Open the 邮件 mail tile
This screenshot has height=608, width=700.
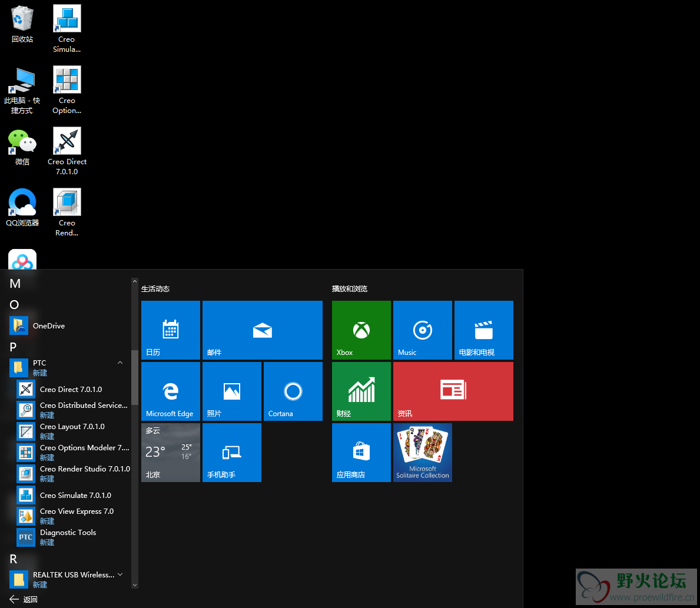point(263,330)
